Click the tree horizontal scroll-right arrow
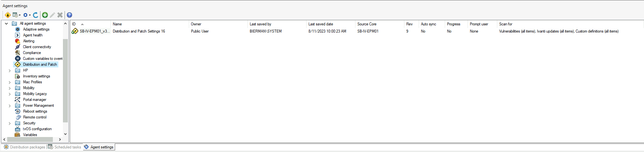This screenshot has width=644, height=152. 60,139
